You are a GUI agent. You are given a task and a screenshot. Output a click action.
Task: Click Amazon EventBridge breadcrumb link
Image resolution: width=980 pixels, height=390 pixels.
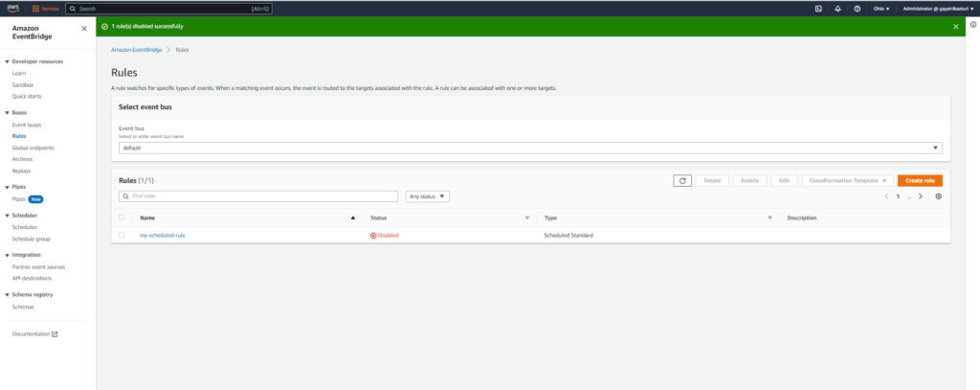pos(136,50)
